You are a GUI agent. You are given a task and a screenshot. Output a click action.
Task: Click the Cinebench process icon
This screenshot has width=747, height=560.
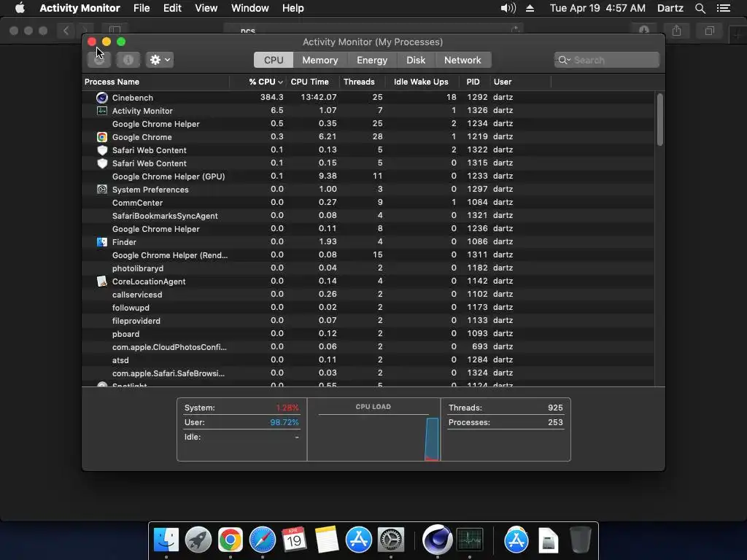pos(102,98)
